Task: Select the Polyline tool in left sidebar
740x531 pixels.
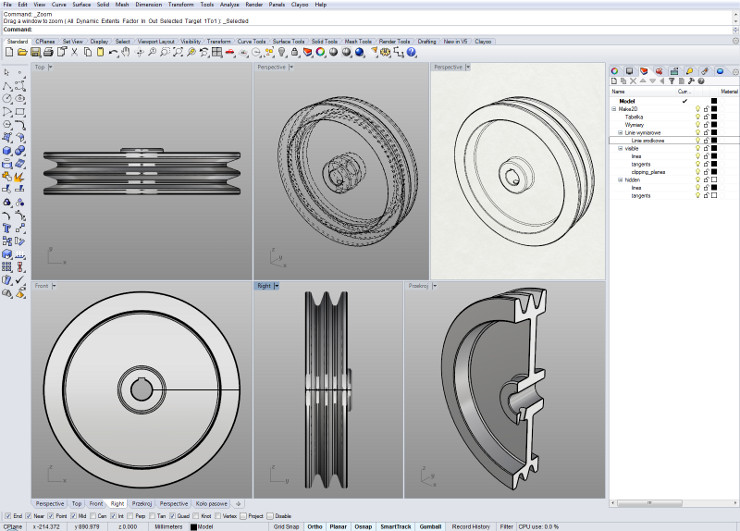Action: click(x=7, y=86)
